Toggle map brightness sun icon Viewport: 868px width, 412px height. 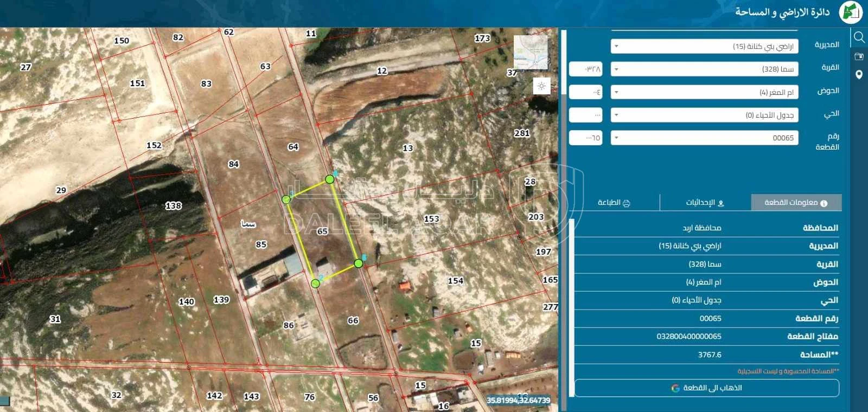tap(541, 86)
